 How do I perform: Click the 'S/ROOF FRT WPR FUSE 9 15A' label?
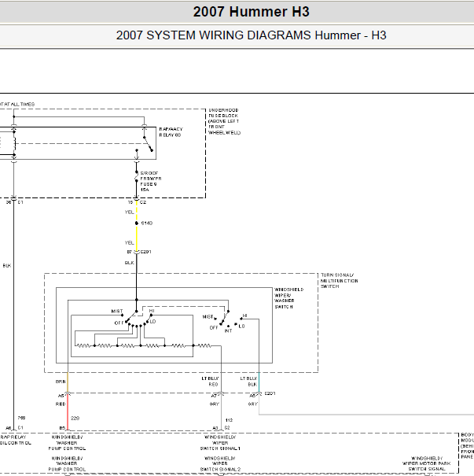150,181
